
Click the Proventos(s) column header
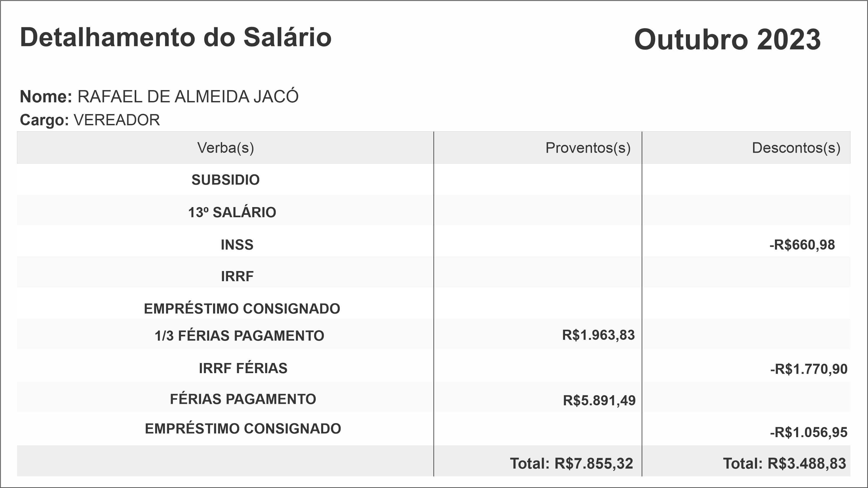click(588, 148)
